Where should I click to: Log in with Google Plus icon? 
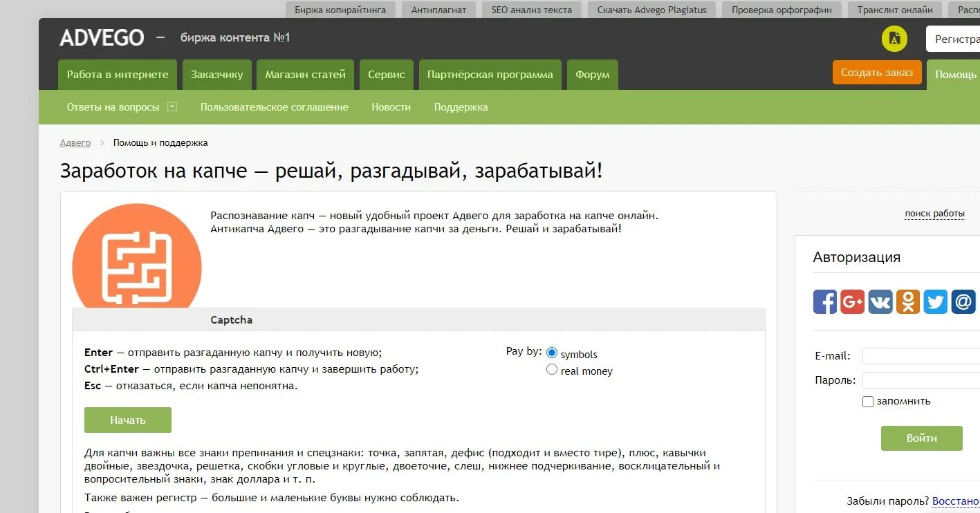pyautogui.click(x=853, y=301)
